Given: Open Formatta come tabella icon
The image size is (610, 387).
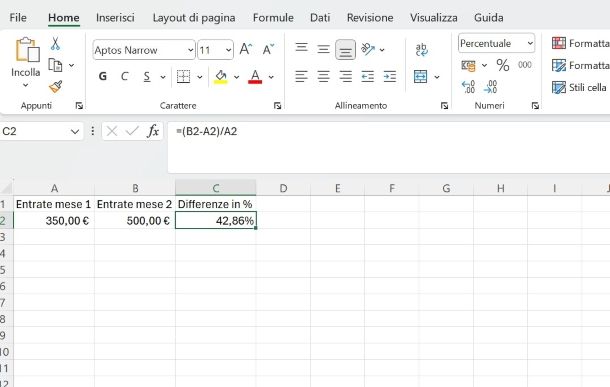Looking at the screenshot, I should point(559,65).
